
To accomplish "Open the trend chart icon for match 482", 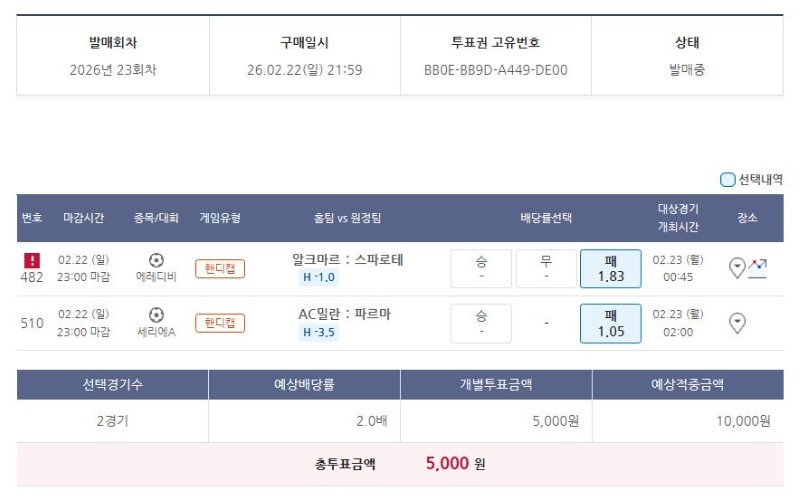I will [x=757, y=268].
